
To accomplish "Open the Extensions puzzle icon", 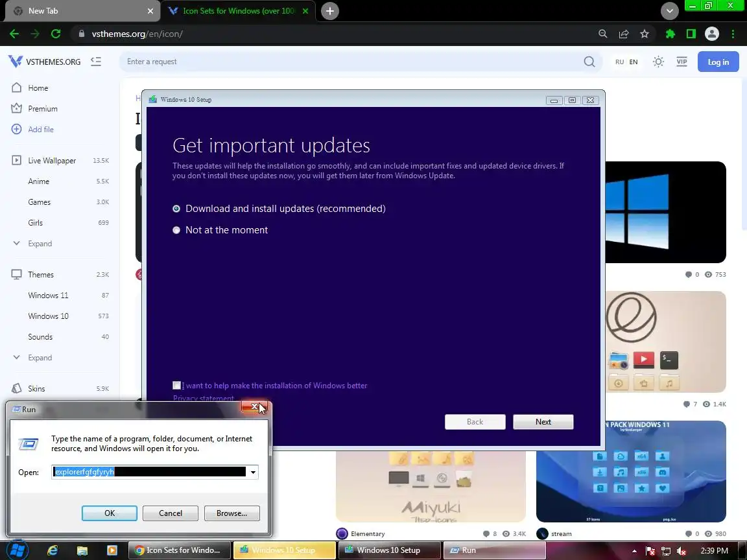I will (670, 34).
